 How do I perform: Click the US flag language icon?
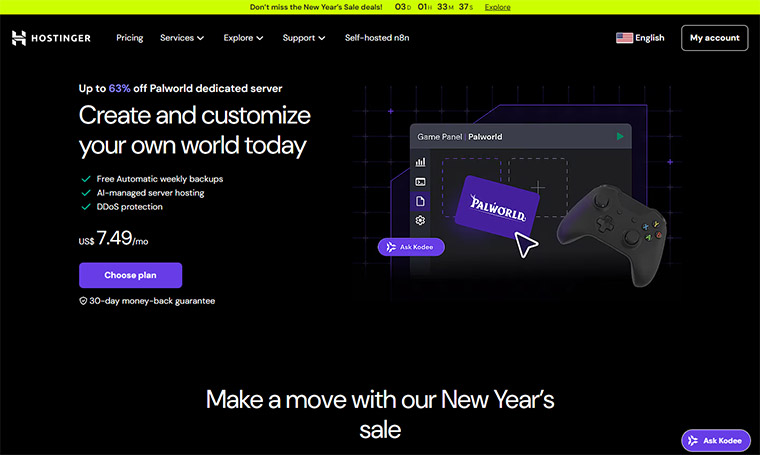click(625, 38)
